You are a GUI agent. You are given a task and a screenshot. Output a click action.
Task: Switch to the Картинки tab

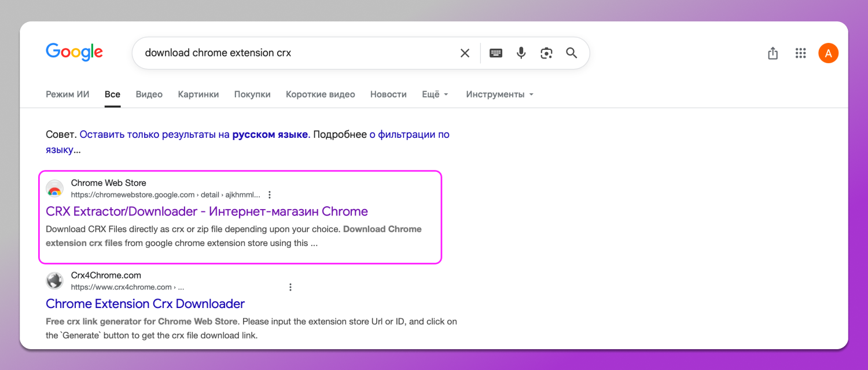[198, 94]
